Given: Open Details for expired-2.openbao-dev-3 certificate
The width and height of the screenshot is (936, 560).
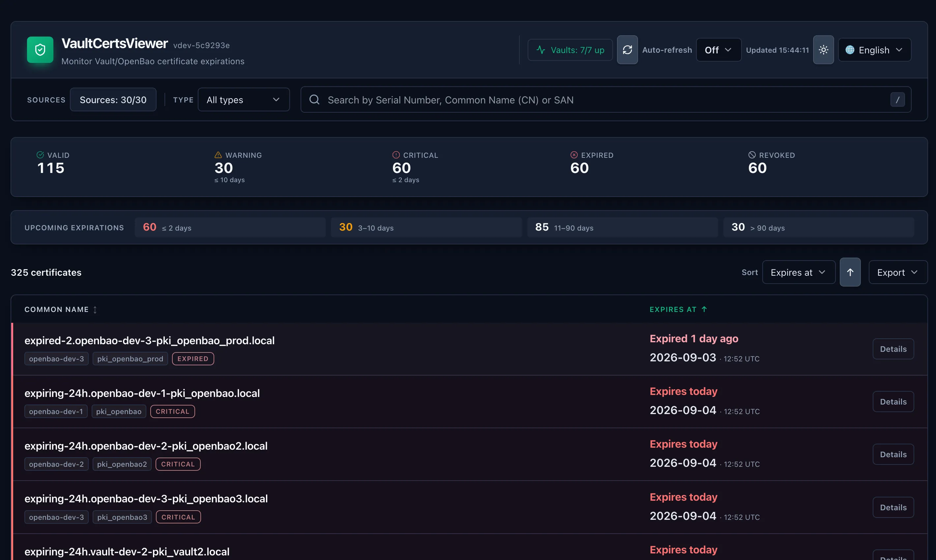Looking at the screenshot, I should click(x=893, y=349).
